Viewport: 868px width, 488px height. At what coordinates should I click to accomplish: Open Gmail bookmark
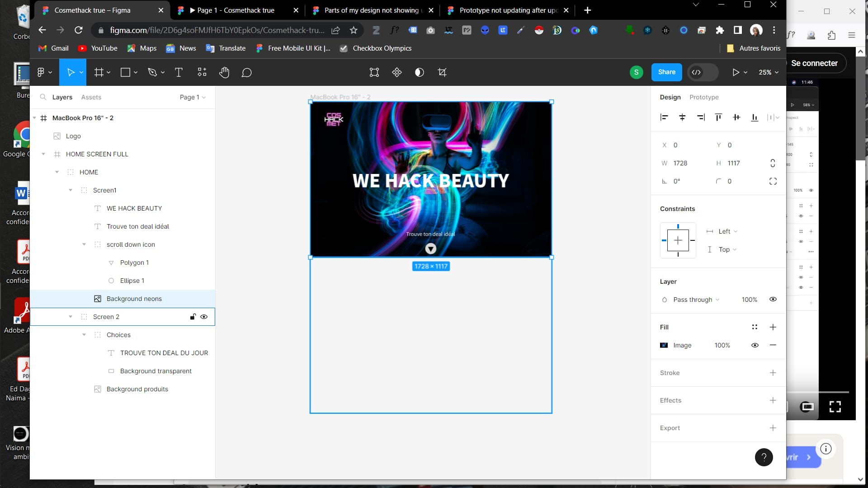(x=54, y=48)
